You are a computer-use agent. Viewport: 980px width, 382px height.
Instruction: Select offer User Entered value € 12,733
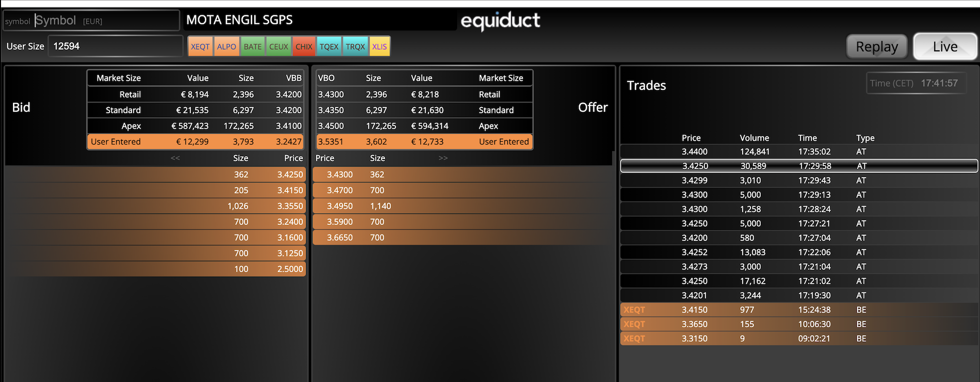[x=427, y=142]
